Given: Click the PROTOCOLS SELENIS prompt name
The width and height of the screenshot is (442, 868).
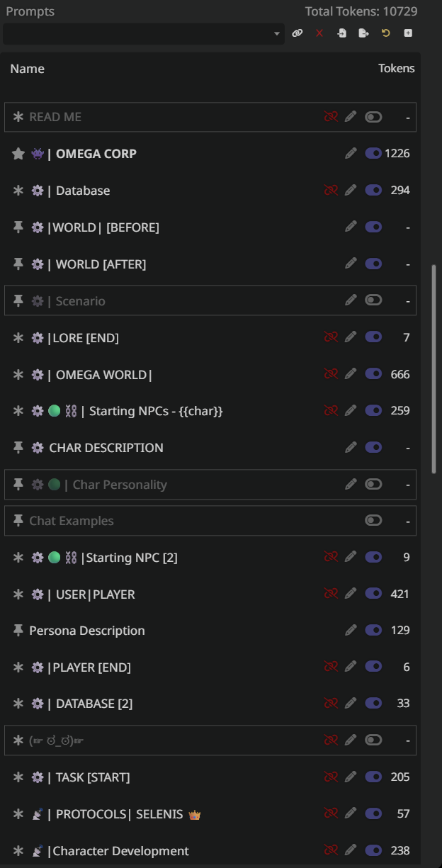Looking at the screenshot, I should click(x=119, y=813).
